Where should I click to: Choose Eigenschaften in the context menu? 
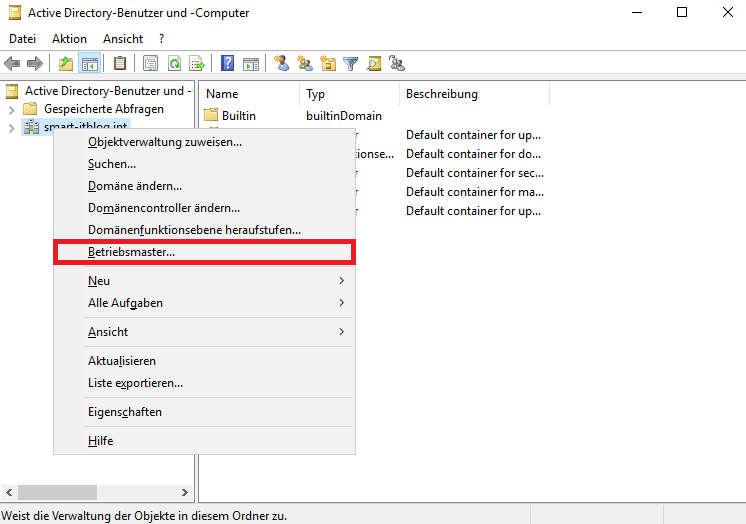coord(125,412)
